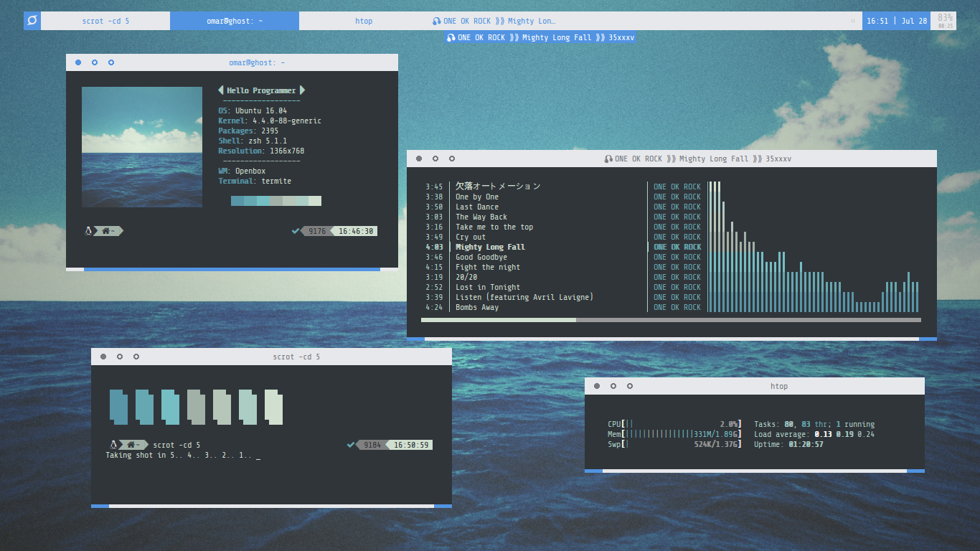Screen dimensions: 980x551
Task: Click the WM: Openbox line
Action: (242, 171)
